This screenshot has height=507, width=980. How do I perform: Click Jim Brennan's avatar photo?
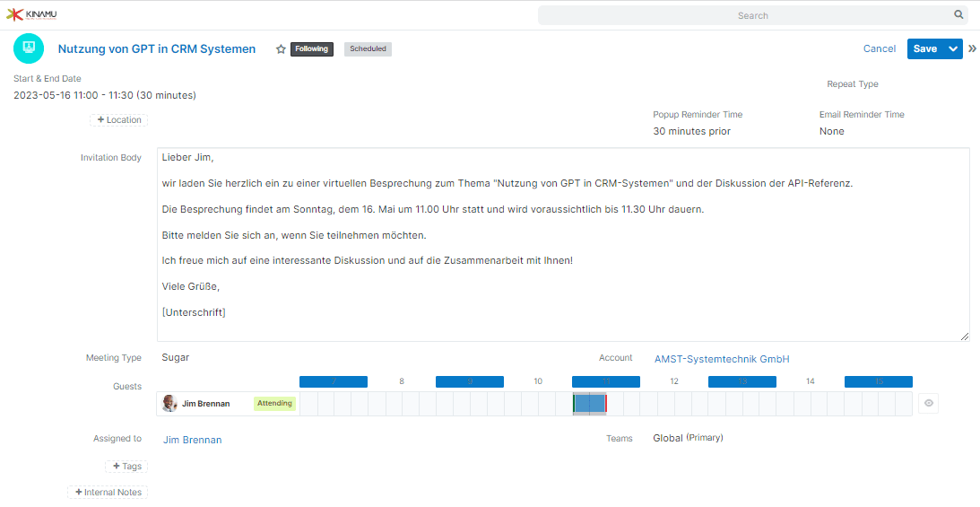[169, 403]
